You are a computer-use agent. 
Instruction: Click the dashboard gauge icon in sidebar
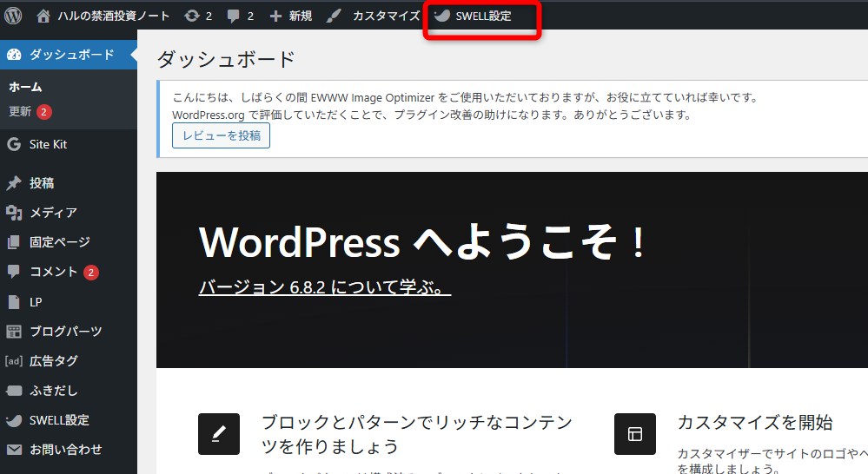coord(14,54)
